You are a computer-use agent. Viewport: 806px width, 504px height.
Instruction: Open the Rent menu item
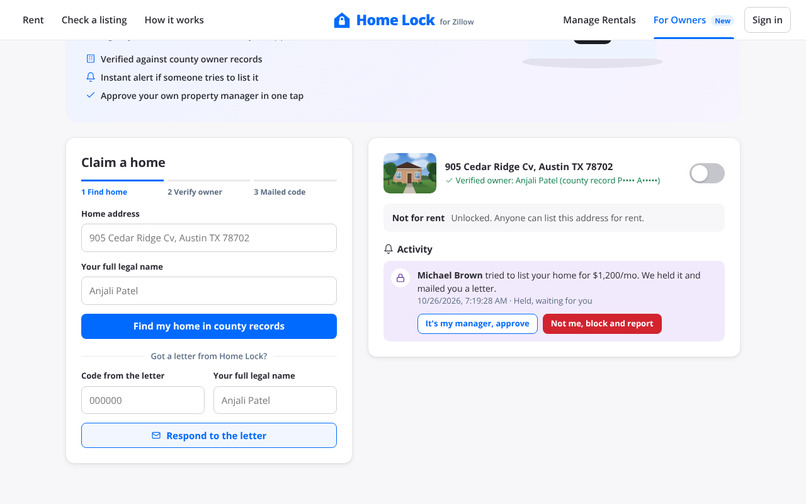33,20
